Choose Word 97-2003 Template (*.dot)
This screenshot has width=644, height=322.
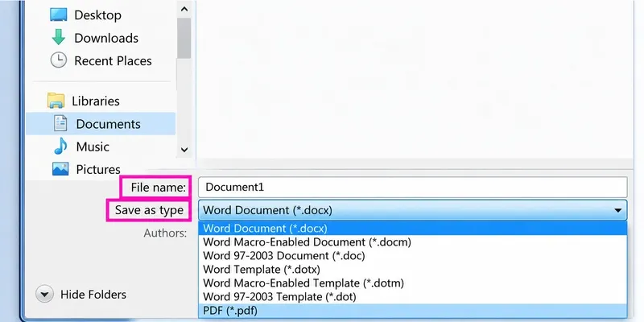(413, 296)
